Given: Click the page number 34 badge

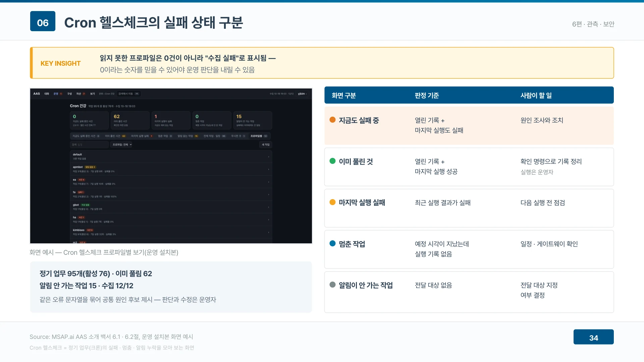Looking at the screenshot, I should click(x=593, y=337).
